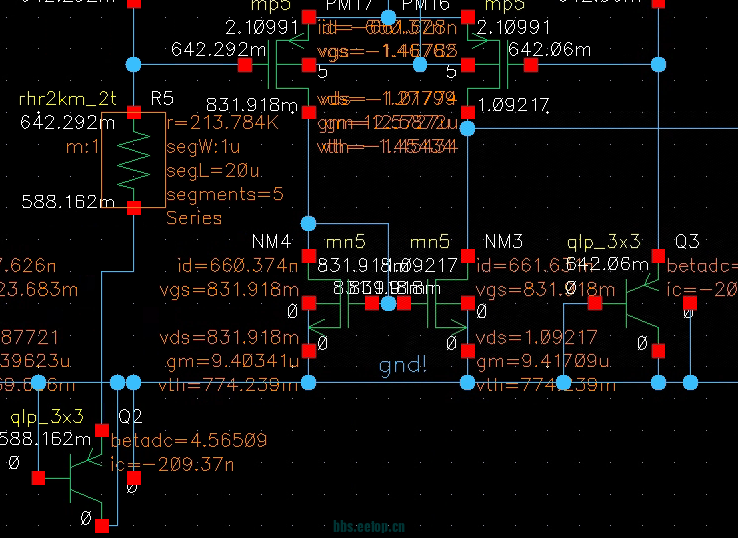Select the qlp_3x3 cell name beside Q3

tap(604, 241)
